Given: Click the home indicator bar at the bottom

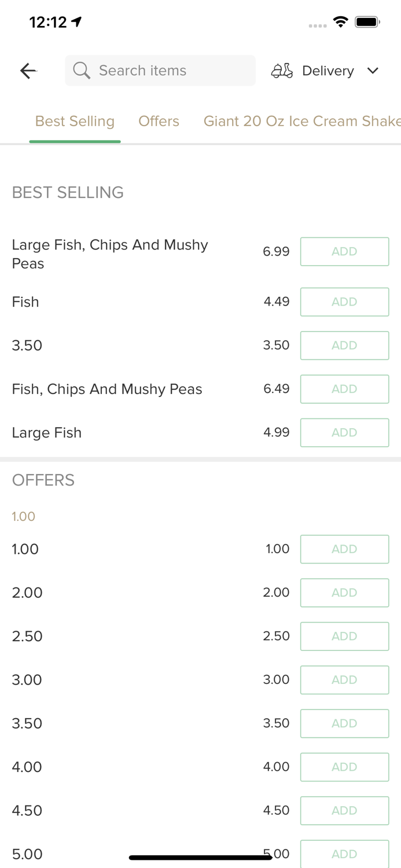Looking at the screenshot, I should (200, 856).
